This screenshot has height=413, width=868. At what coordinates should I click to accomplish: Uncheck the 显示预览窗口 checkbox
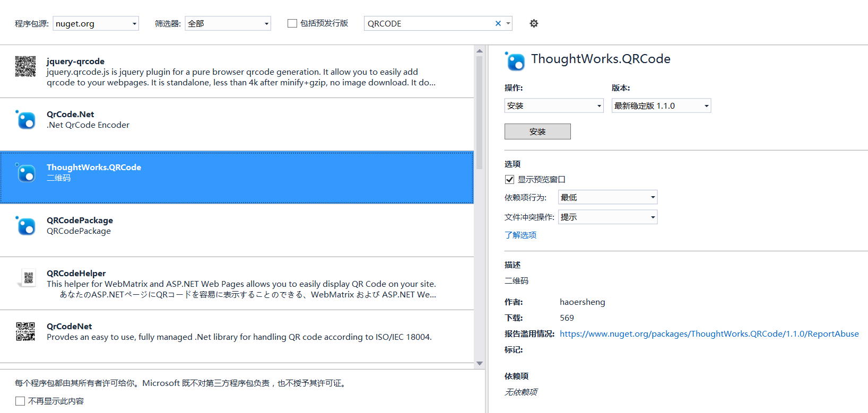(x=509, y=179)
